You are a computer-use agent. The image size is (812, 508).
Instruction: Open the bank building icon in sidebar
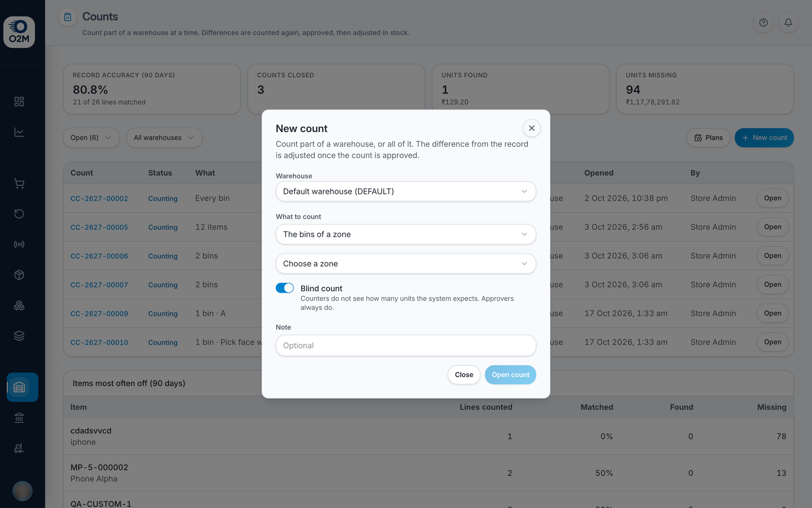tap(19, 418)
